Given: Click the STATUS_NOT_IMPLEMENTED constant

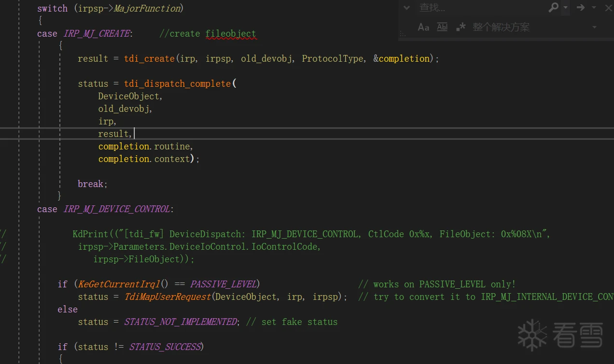Looking at the screenshot, I should [x=181, y=322].
